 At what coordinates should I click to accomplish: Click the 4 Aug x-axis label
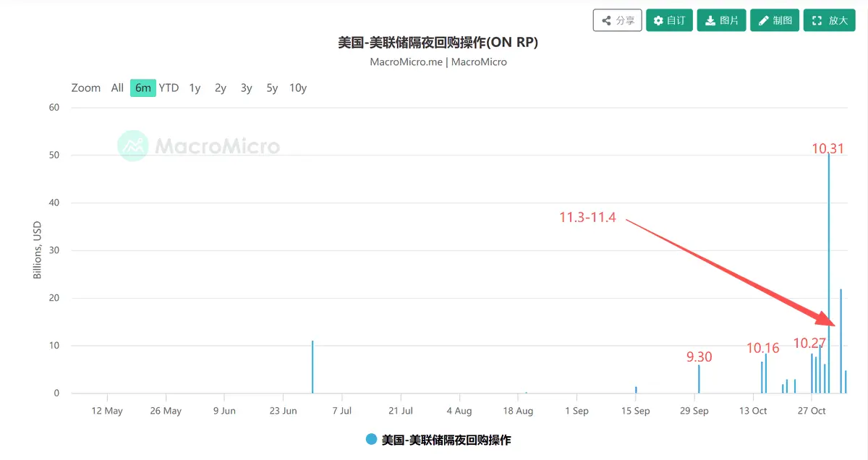coord(459,411)
